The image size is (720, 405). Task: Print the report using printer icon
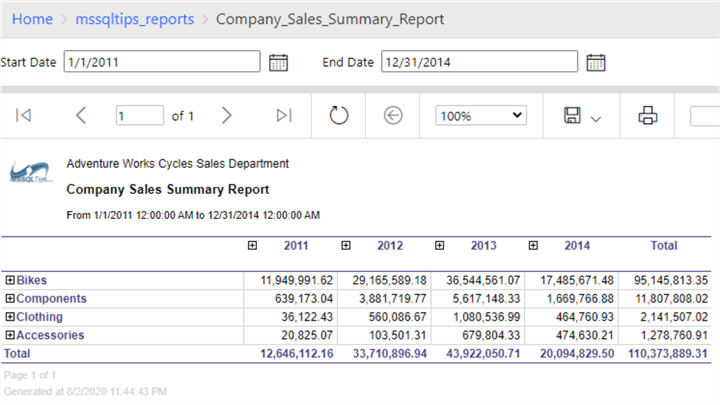648,116
